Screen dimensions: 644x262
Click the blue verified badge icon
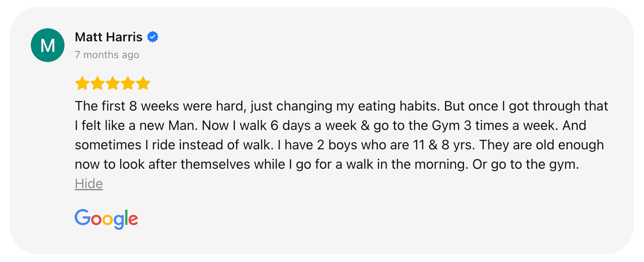tap(153, 38)
